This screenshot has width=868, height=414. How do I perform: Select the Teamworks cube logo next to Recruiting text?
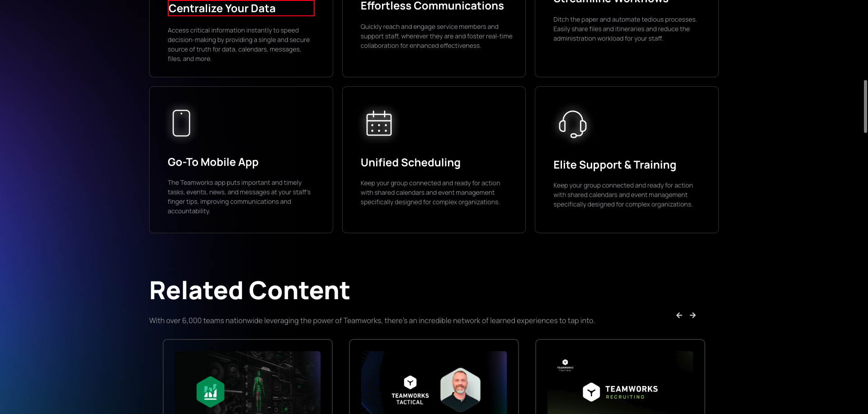[x=591, y=391]
